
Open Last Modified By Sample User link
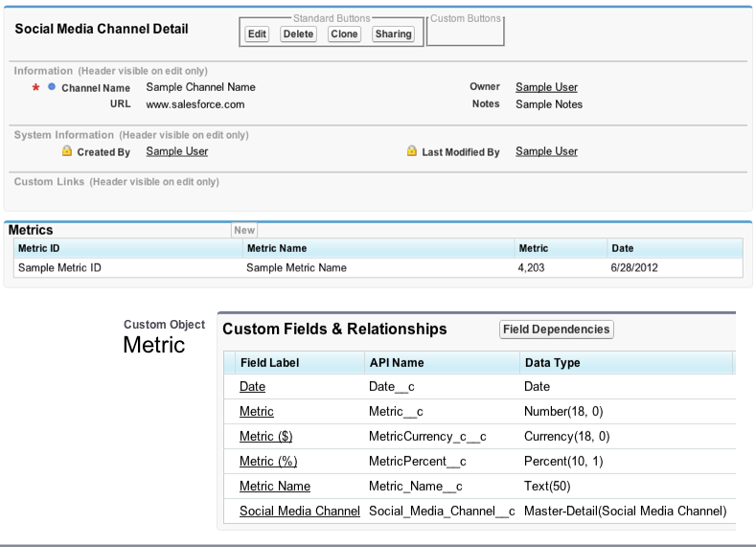(x=546, y=151)
